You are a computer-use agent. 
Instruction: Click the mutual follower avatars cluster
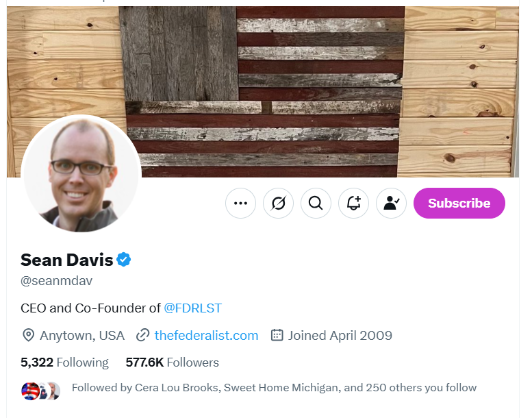(41, 391)
